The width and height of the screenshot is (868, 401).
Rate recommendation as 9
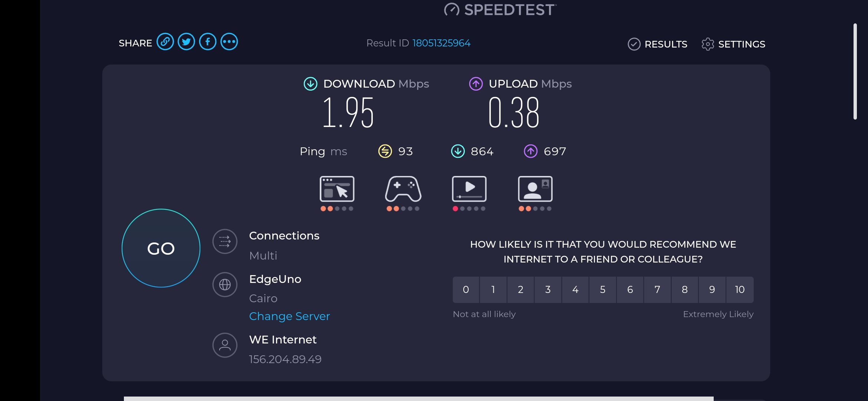[712, 290]
